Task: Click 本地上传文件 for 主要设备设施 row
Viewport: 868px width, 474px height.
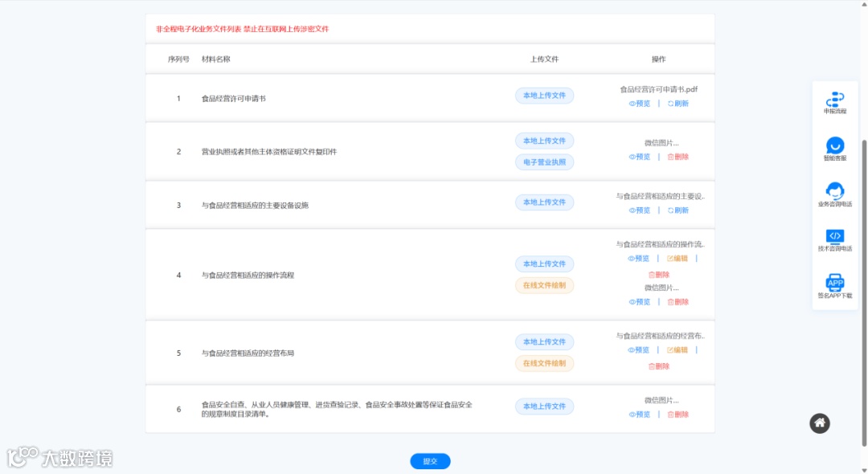Action: (x=544, y=202)
